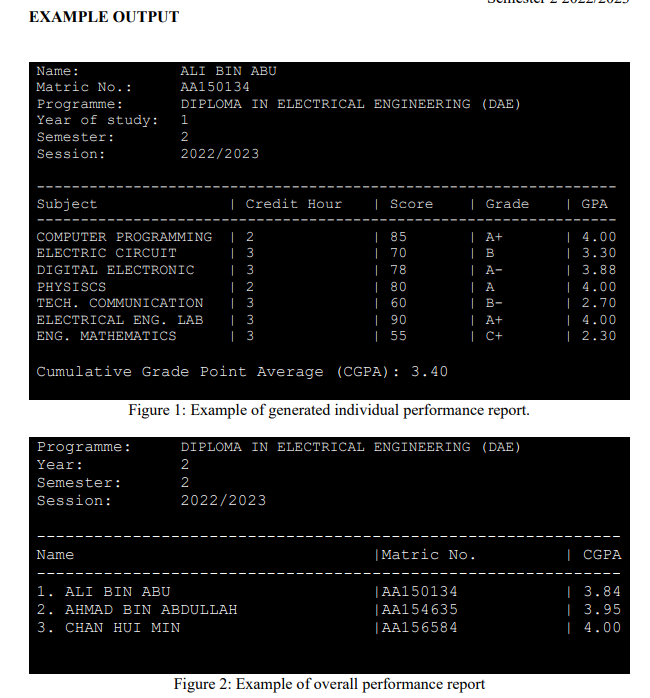Click the Name column header in Figure 2
This screenshot has height=698, width=650.
click(55, 555)
